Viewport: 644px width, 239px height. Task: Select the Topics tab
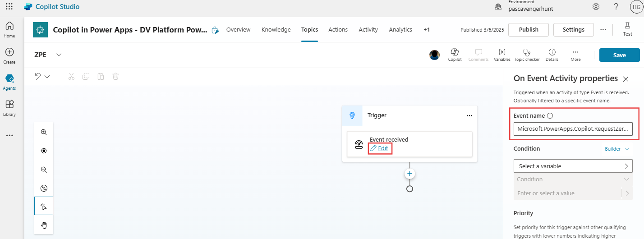(x=309, y=29)
